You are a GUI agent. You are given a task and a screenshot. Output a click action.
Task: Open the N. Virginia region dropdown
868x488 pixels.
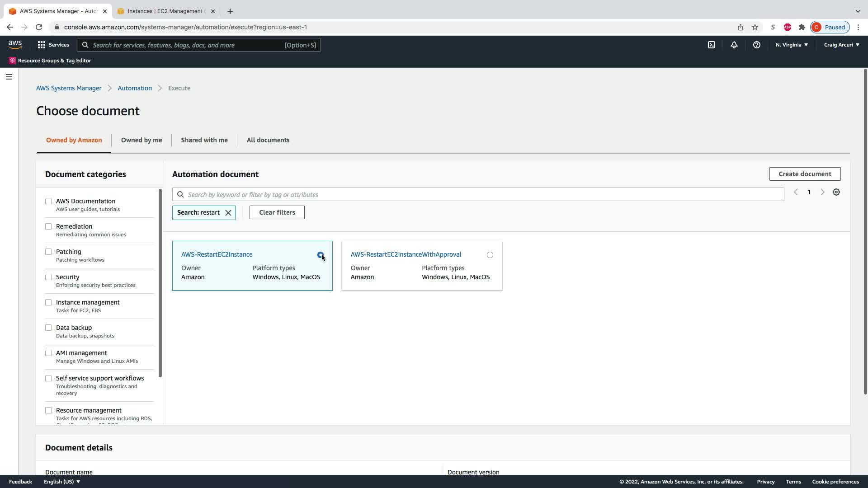(792, 45)
